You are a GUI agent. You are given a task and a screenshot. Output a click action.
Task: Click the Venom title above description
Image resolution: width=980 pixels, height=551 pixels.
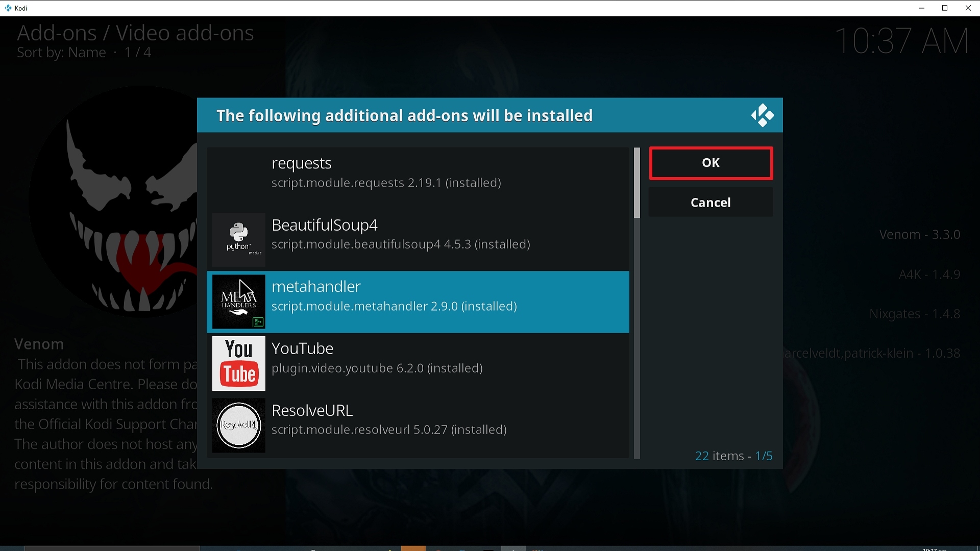[39, 344]
